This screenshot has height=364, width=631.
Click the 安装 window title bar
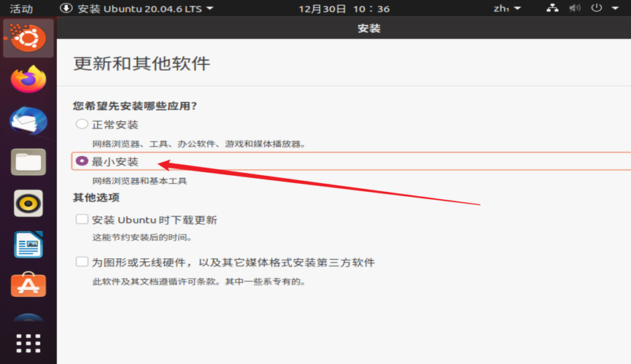pos(344,28)
